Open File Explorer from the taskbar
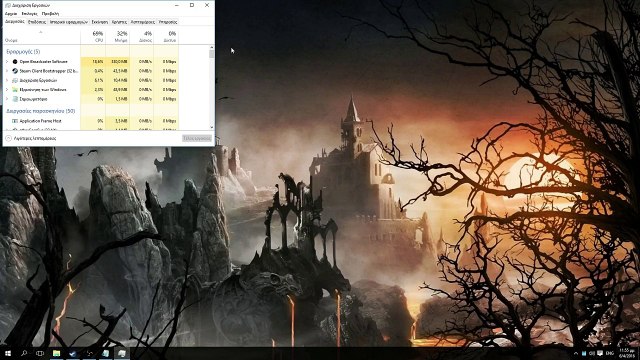The width and height of the screenshot is (640, 360). click(56, 353)
